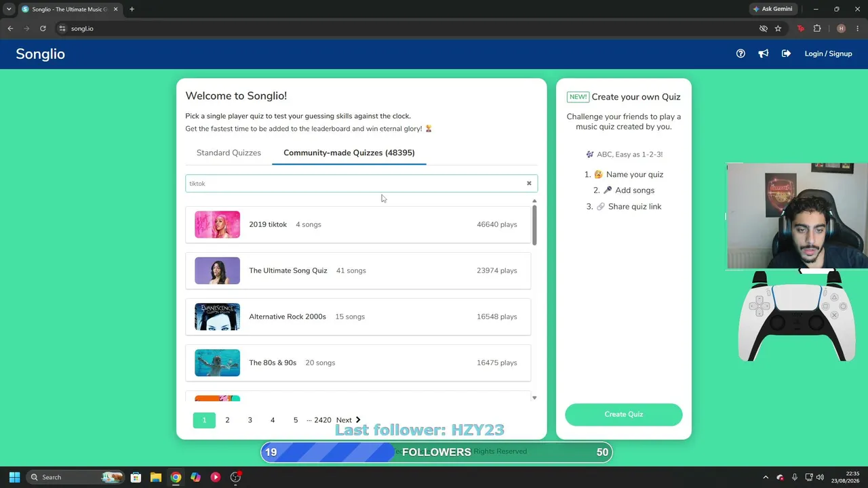Click the crossed-eye tracking protection icon
The height and width of the screenshot is (488, 868).
[763, 28]
